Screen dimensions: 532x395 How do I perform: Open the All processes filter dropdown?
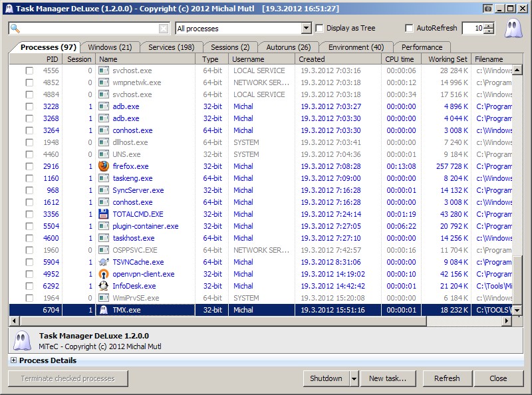tap(306, 29)
